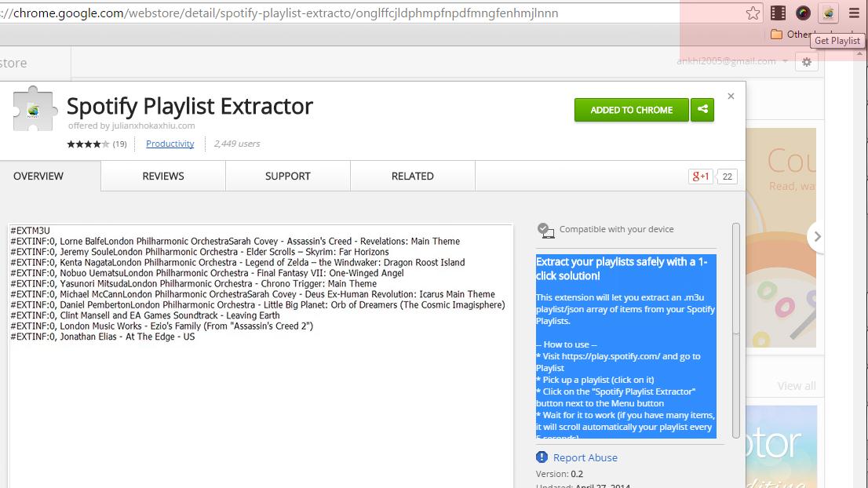Close the extension detail dialog
Screen dimensions: 868x488
731,97
